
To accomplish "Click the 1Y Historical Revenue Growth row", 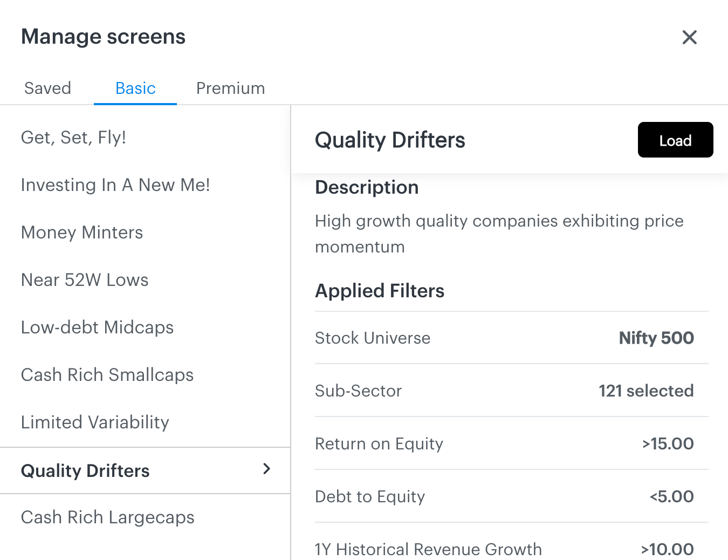I will coord(504,549).
